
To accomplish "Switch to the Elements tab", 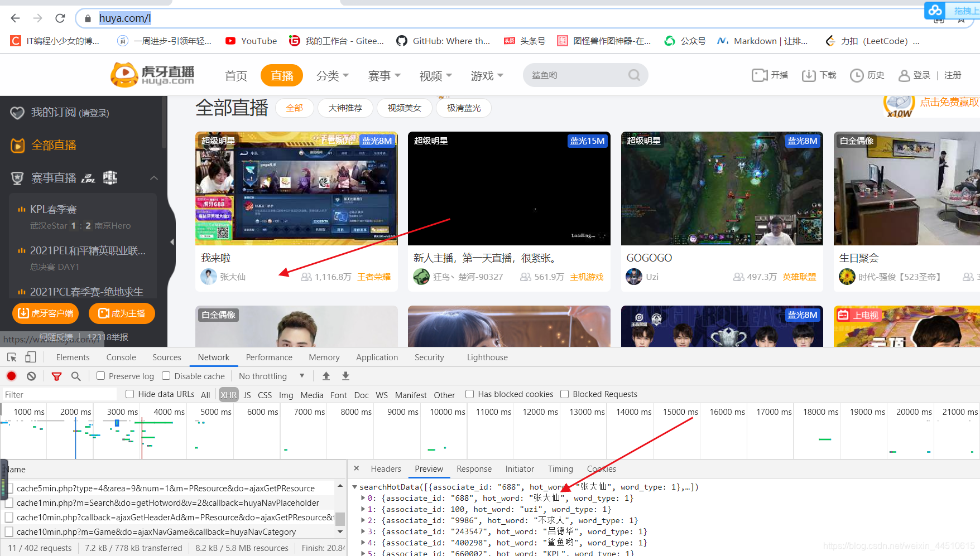I will pyautogui.click(x=73, y=357).
